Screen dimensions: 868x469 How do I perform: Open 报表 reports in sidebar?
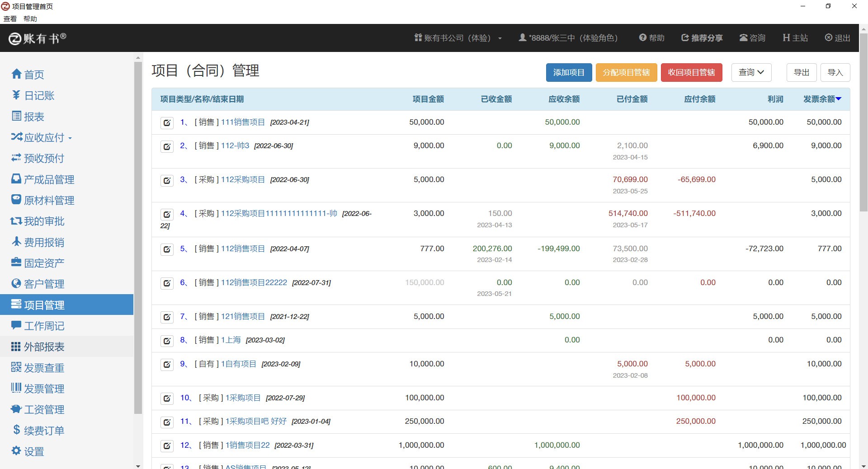tap(28, 117)
